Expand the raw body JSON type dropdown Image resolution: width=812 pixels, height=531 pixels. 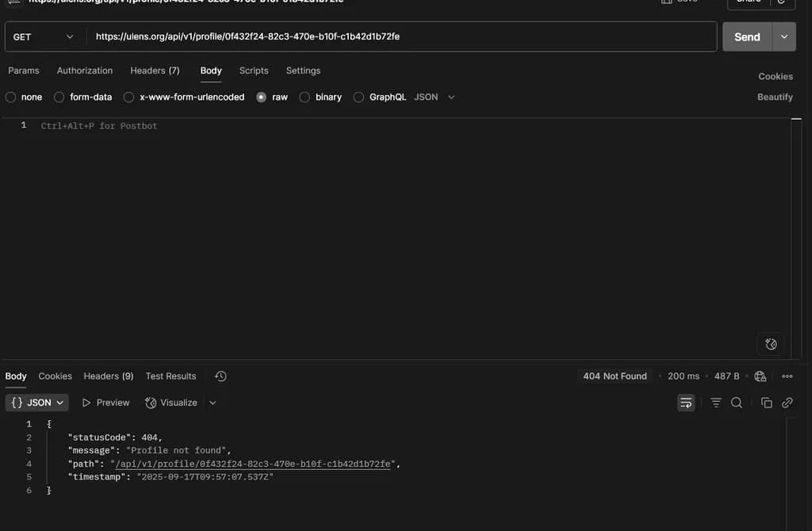(x=435, y=97)
